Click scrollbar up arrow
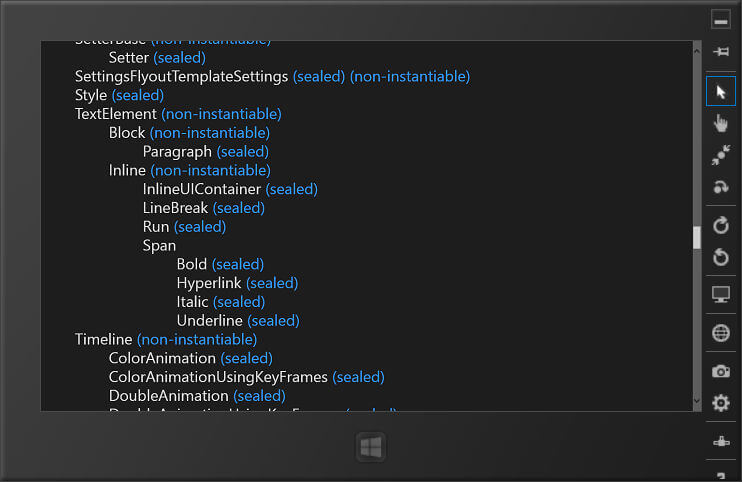The height and width of the screenshot is (482, 742). (x=697, y=51)
